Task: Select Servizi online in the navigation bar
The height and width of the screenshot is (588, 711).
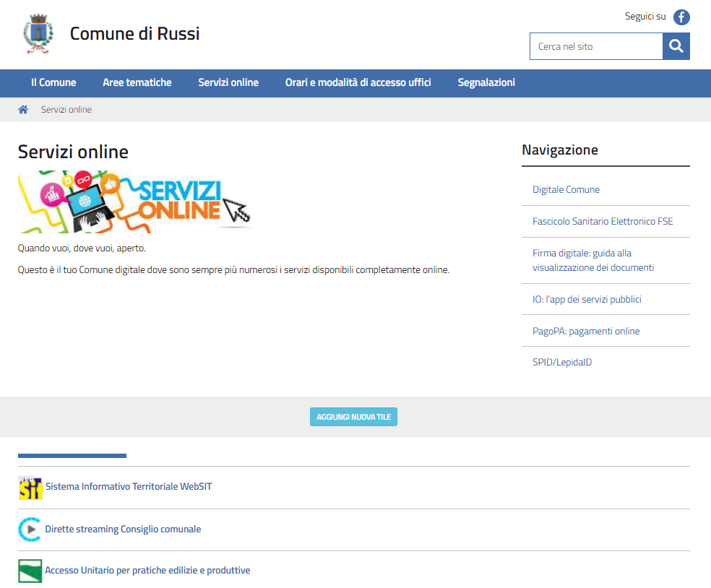Action: (x=228, y=83)
